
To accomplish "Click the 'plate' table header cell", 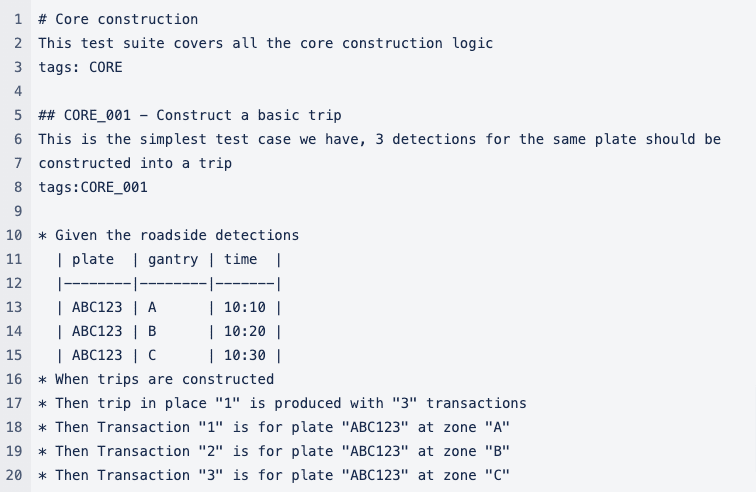I will 93,259.
